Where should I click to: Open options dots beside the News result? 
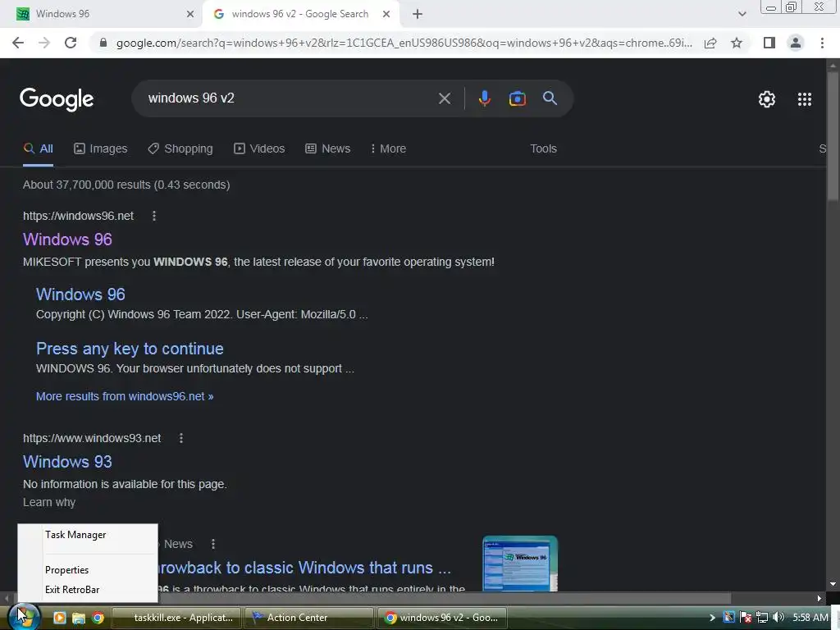coord(213,545)
